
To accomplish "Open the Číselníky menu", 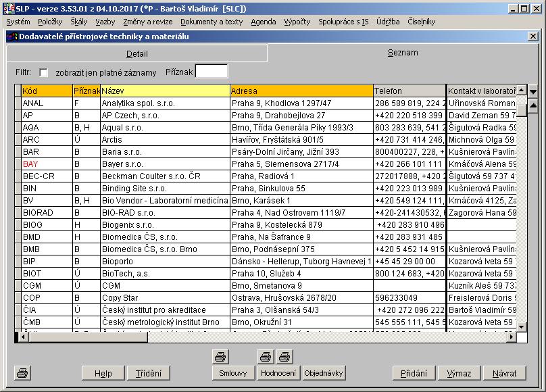I will (x=422, y=22).
